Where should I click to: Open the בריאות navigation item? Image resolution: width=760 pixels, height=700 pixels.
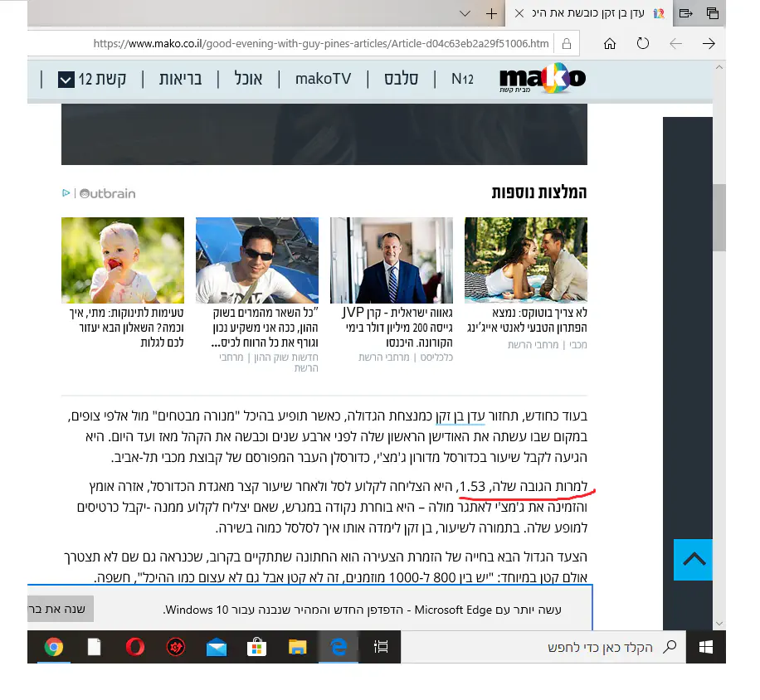coord(180,79)
